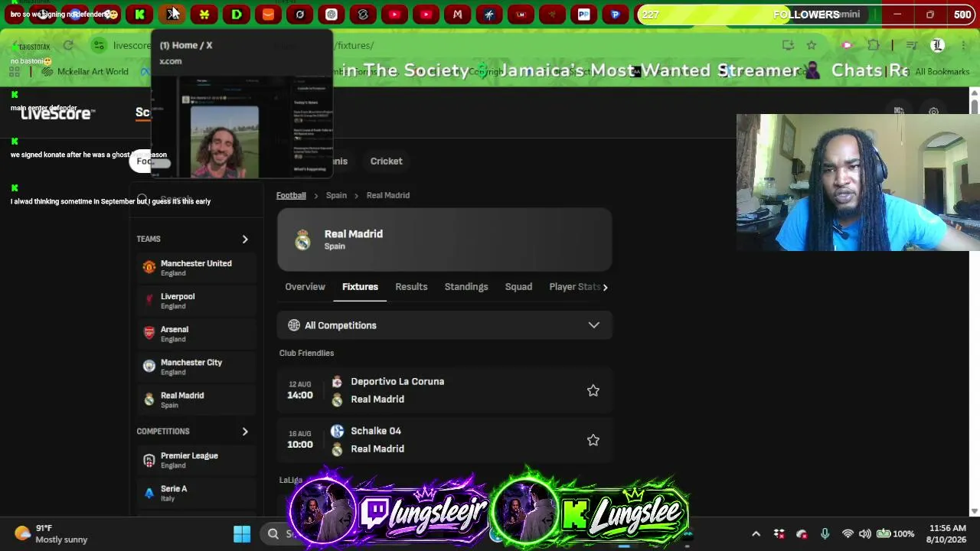Click the taskbar search box
This screenshot has width=980, height=551.
pos(279,533)
